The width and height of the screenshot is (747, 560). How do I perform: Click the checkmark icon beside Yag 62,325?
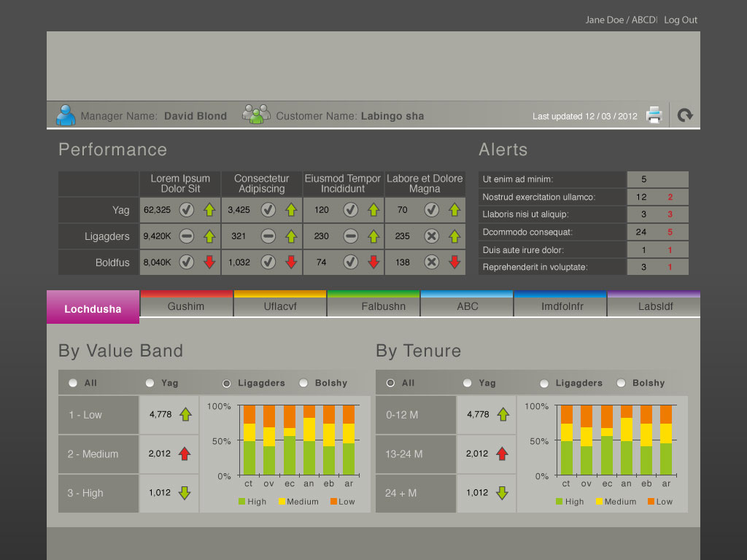pyautogui.click(x=187, y=210)
